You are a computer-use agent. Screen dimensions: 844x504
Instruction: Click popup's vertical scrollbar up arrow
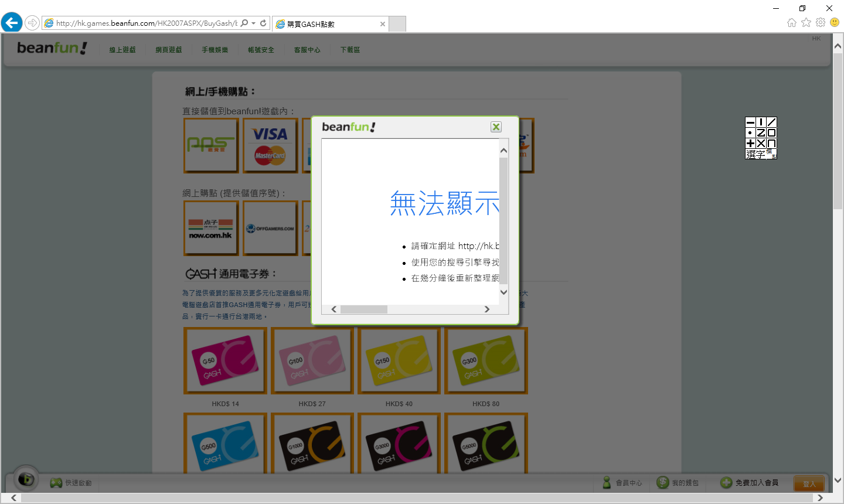point(503,151)
